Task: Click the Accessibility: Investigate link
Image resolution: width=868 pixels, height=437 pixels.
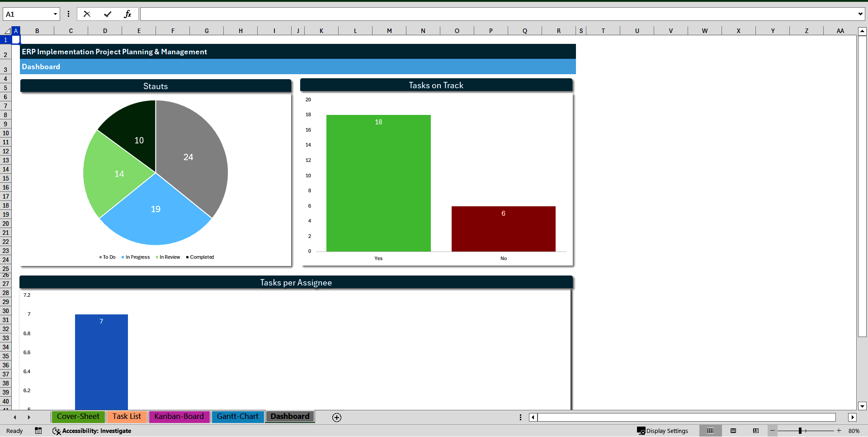Action: (96, 431)
